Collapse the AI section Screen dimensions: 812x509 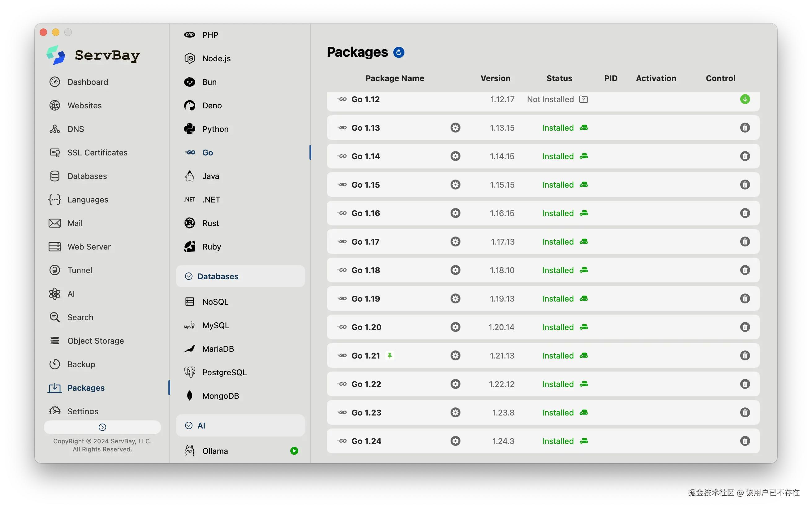pos(189,425)
